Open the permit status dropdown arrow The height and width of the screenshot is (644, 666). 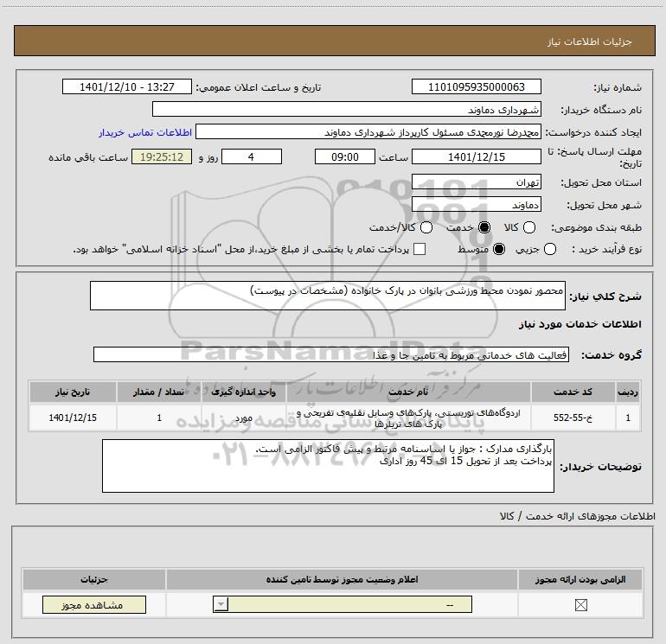click(221, 604)
